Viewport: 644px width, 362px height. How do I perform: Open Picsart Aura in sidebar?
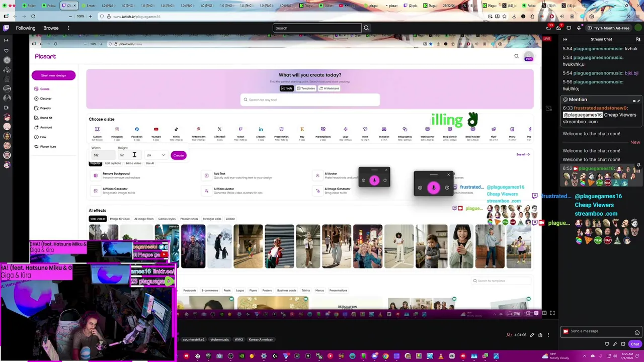coord(45,146)
